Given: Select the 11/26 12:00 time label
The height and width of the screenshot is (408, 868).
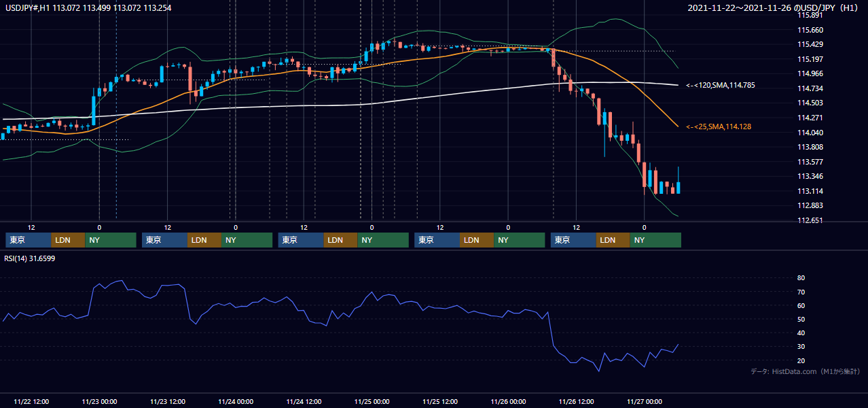Looking at the screenshot, I should (577, 401).
